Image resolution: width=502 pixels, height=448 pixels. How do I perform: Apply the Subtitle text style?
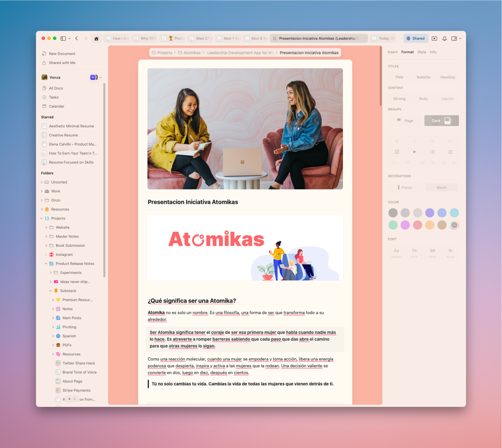423,77
